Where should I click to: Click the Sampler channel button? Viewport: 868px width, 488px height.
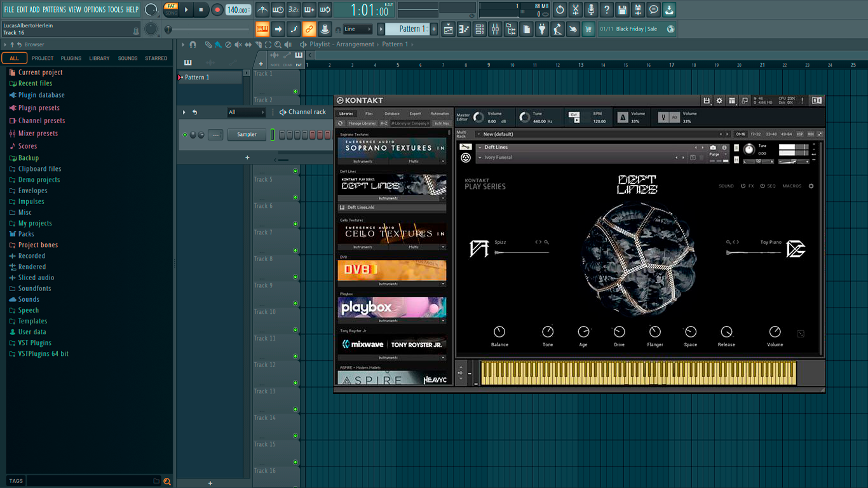coord(247,135)
